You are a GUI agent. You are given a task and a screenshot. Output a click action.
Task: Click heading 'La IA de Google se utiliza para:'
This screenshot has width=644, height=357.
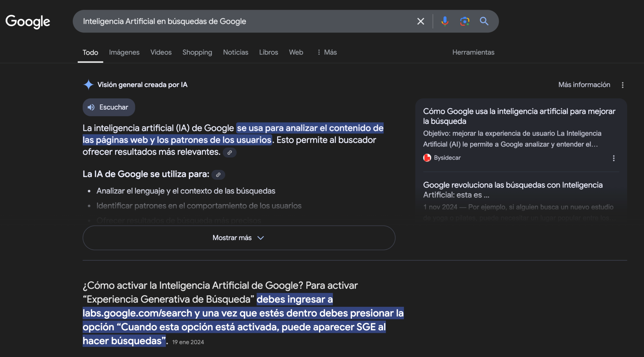(x=146, y=174)
